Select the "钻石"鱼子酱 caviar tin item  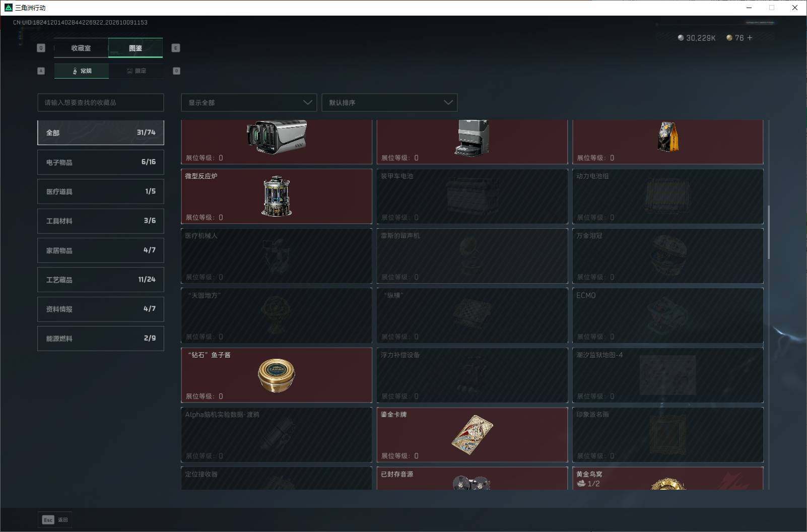pos(277,375)
